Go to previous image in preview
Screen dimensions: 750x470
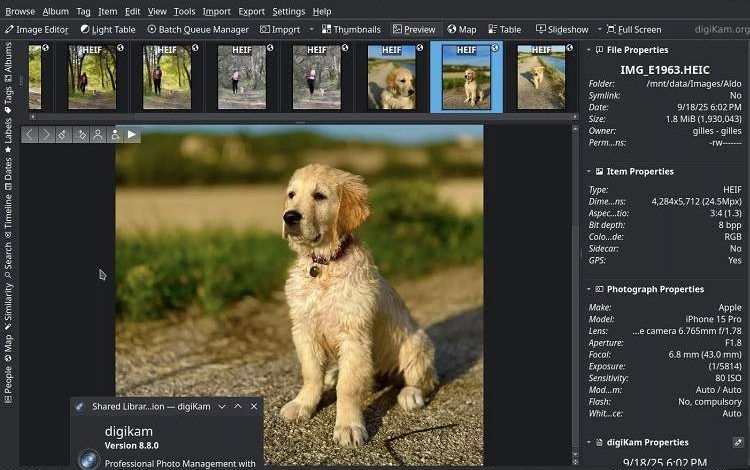(x=29, y=134)
